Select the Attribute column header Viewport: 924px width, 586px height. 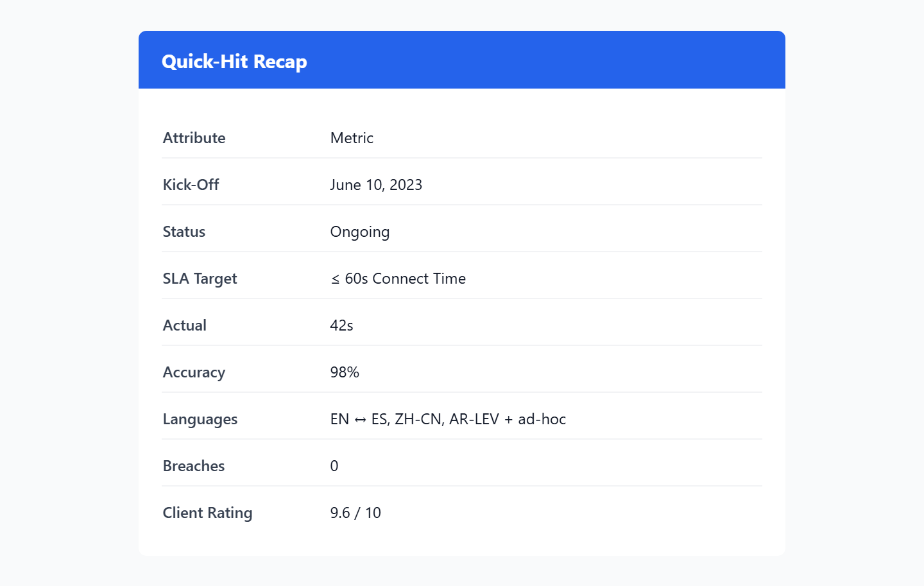(194, 138)
